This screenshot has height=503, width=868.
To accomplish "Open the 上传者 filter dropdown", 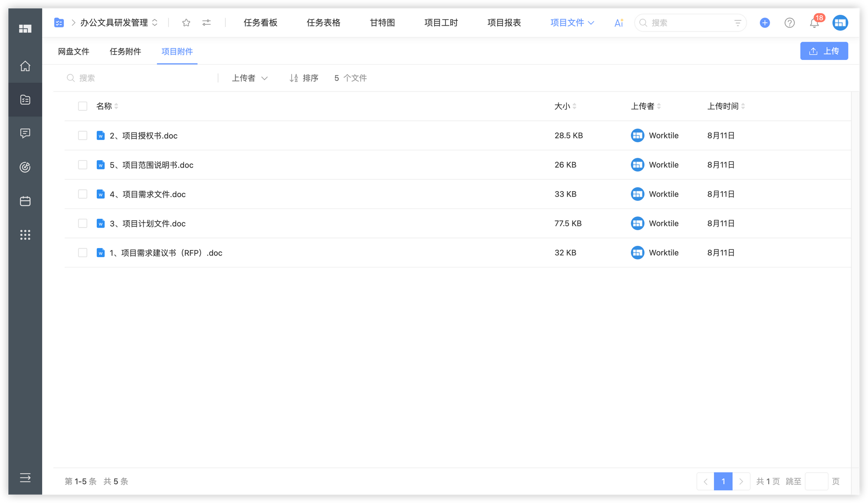I will (x=249, y=78).
